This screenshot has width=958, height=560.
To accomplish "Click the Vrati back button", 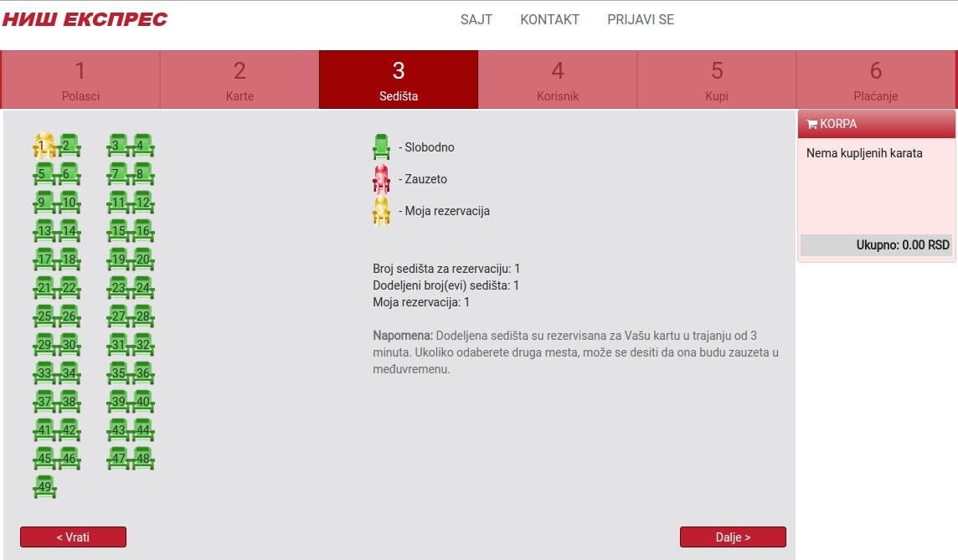I will [73, 537].
